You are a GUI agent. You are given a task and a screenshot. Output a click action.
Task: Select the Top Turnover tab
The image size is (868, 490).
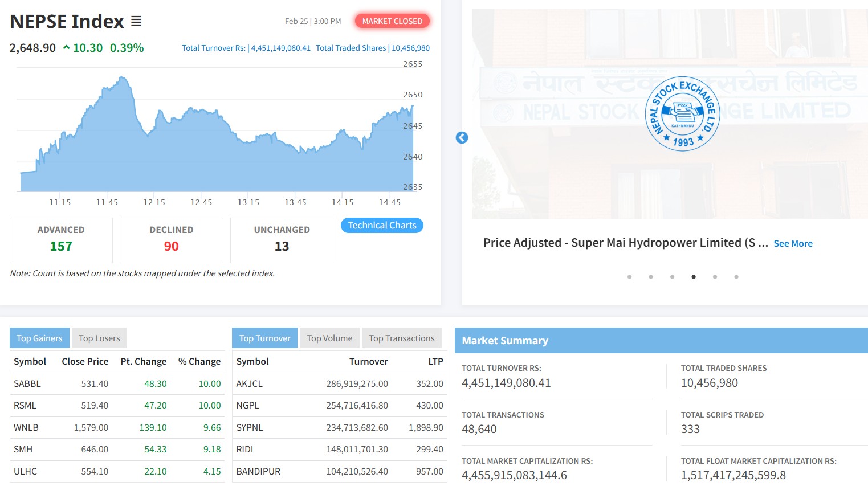coord(264,338)
